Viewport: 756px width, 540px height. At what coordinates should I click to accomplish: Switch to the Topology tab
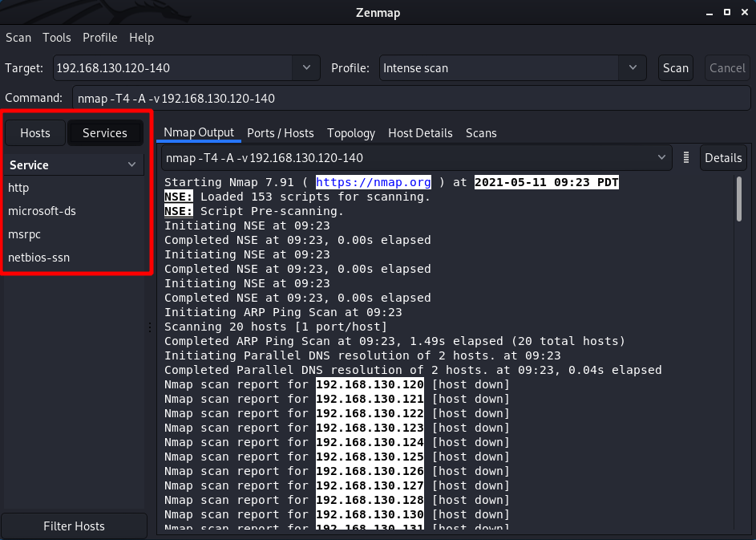click(x=351, y=133)
